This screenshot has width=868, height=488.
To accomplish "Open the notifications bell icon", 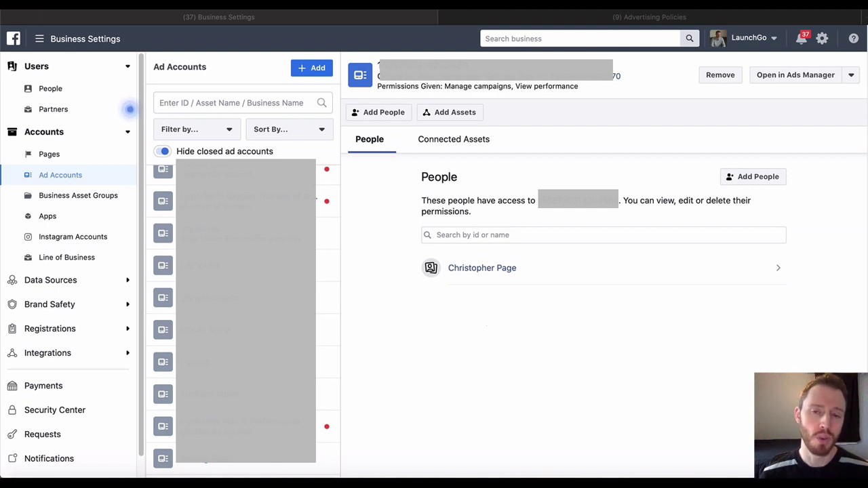I will coord(802,39).
